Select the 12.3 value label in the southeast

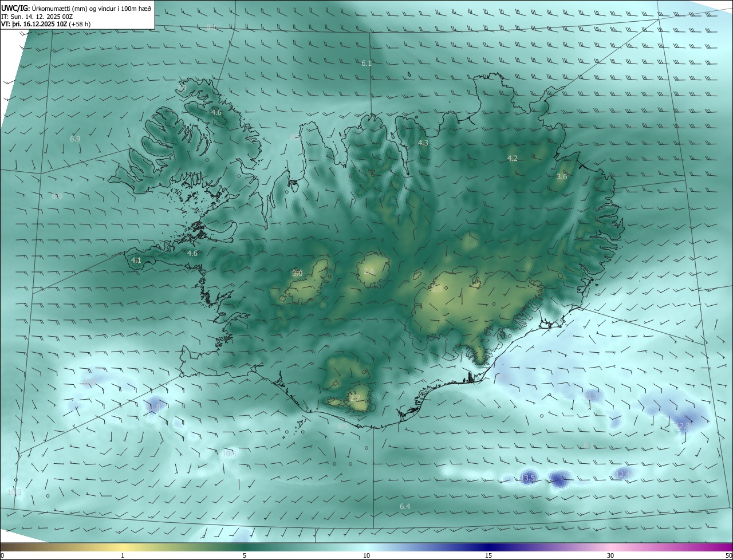[682, 427]
